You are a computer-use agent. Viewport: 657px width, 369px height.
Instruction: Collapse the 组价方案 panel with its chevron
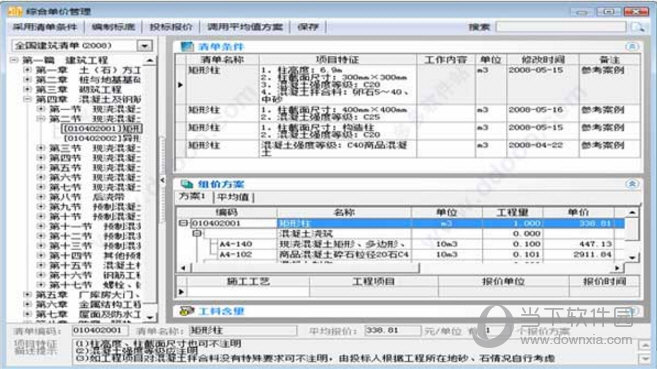click(x=632, y=184)
